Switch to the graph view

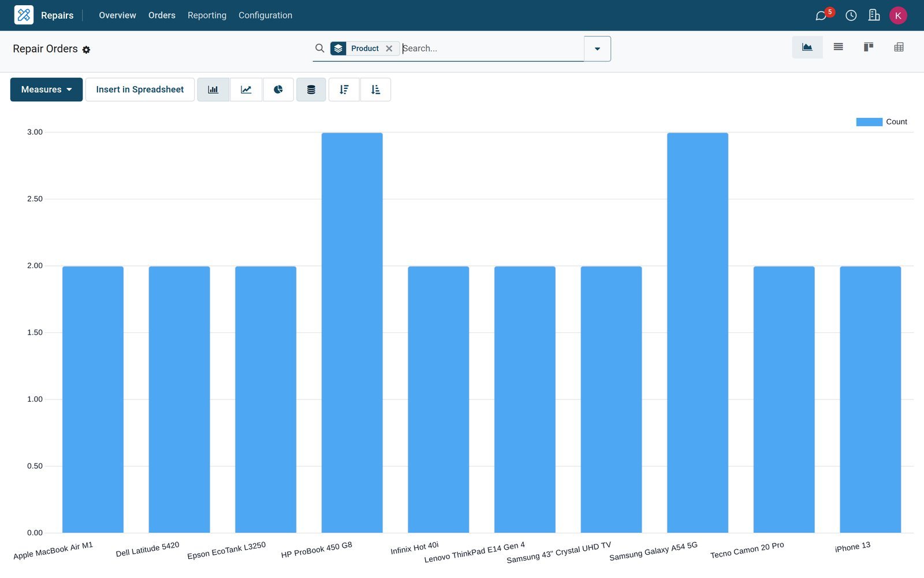click(x=807, y=47)
